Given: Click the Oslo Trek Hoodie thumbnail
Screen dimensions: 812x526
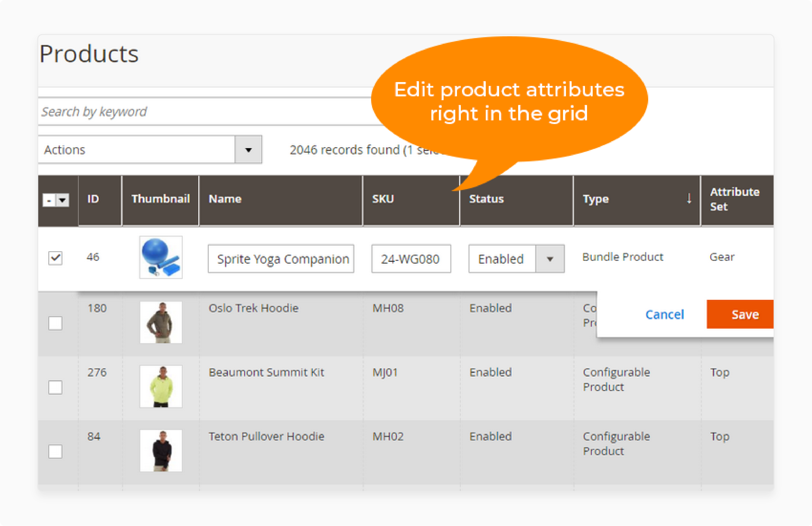Looking at the screenshot, I should click(161, 322).
